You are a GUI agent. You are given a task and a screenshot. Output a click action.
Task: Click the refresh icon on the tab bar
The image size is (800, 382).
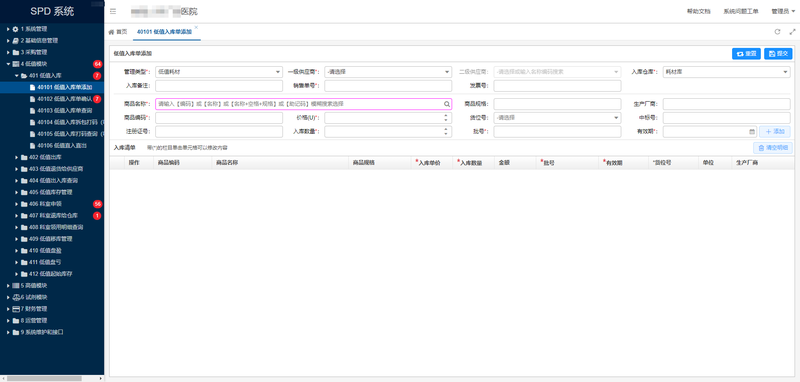pos(778,32)
